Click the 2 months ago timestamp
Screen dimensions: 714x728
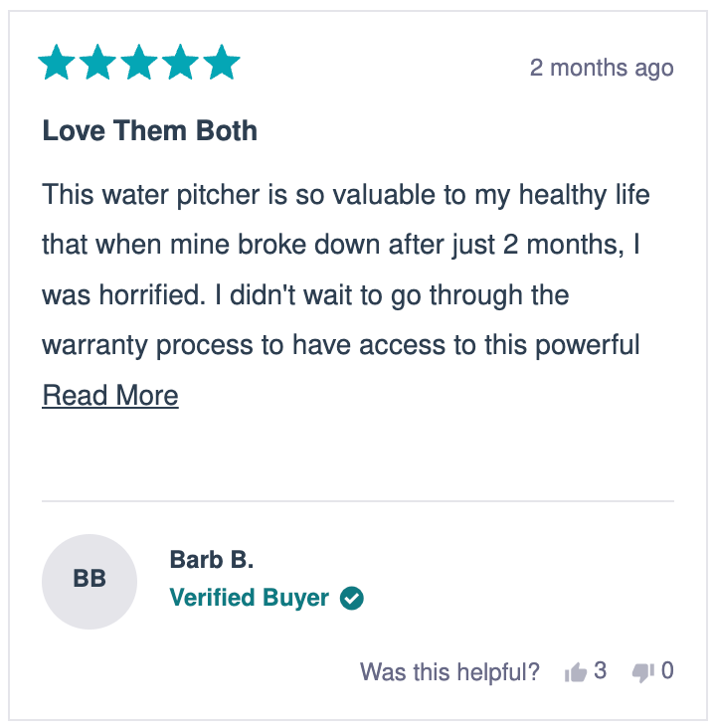pyautogui.click(x=602, y=69)
